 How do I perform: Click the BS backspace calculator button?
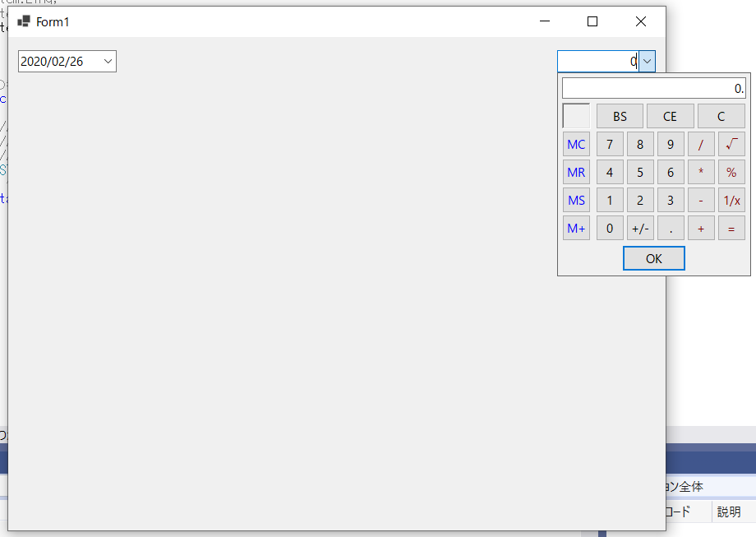tap(620, 116)
